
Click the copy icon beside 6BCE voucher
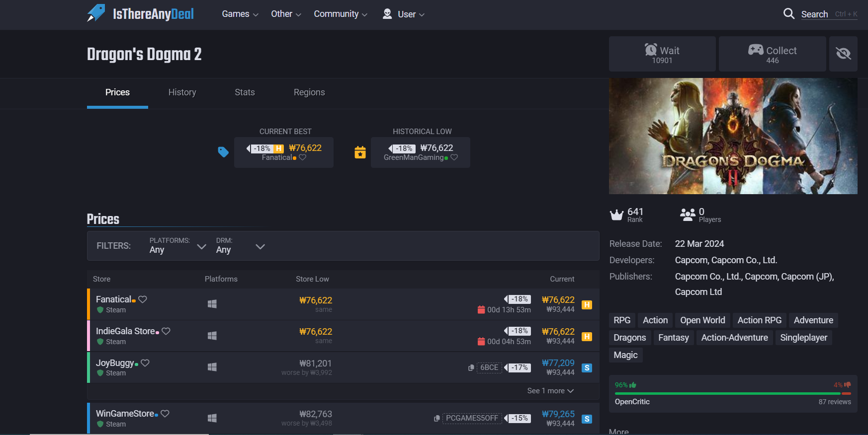[471, 368]
